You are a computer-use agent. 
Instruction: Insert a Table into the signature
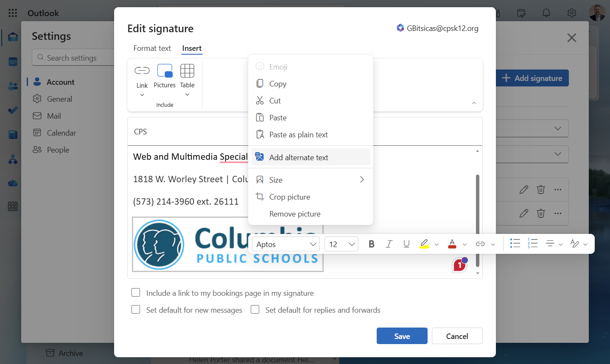pos(187,76)
